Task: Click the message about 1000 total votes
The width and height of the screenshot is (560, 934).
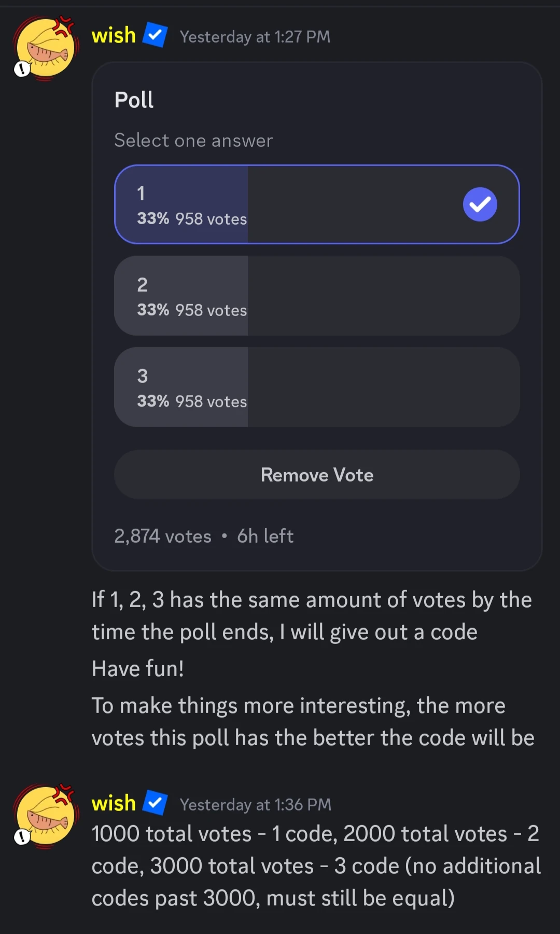Action: point(316,866)
